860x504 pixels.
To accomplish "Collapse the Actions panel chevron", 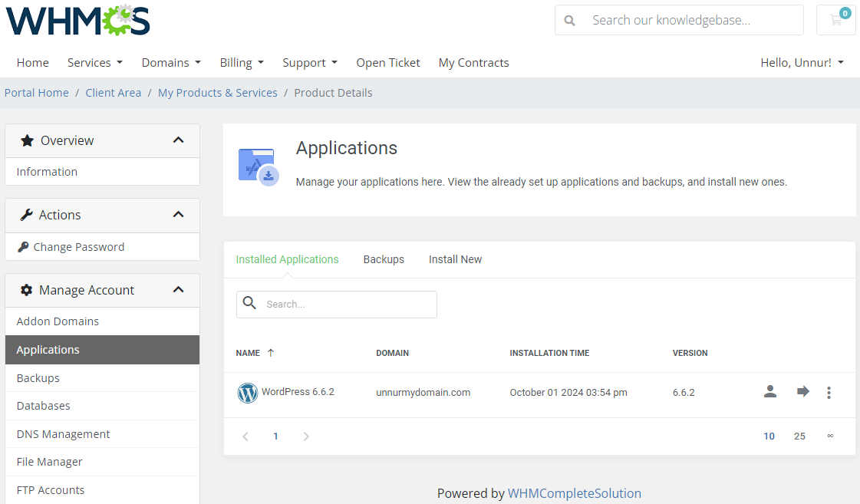I will click(x=178, y=215).
